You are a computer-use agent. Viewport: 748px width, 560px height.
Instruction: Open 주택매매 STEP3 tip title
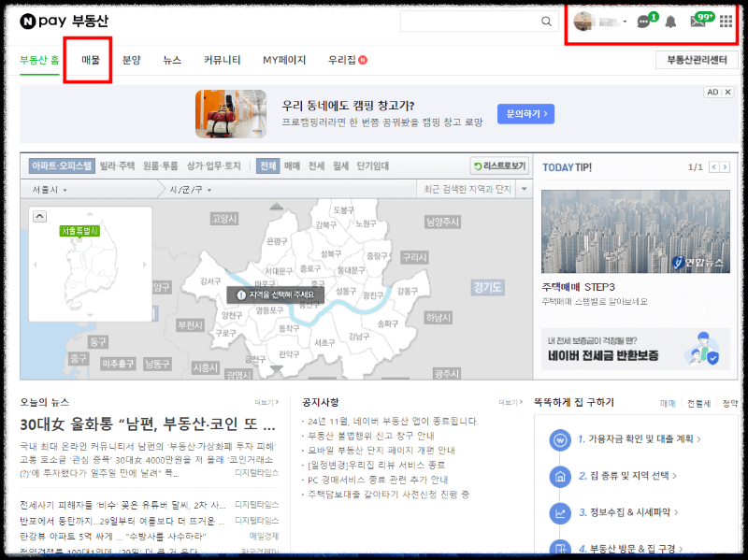click(x=578, y=287)
